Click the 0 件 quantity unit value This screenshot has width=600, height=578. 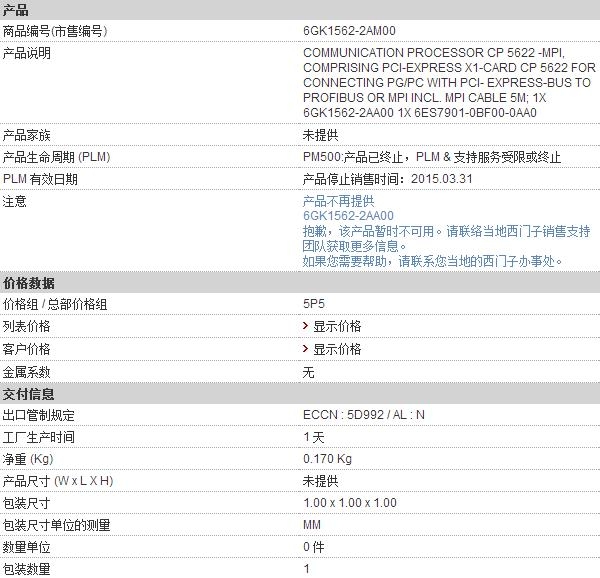[314, 547]
